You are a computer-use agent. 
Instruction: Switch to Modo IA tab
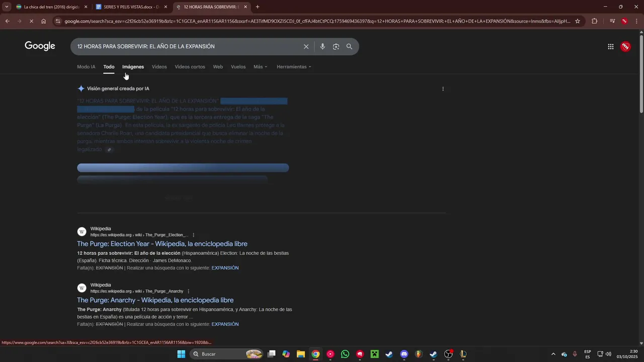coord(86,67)
